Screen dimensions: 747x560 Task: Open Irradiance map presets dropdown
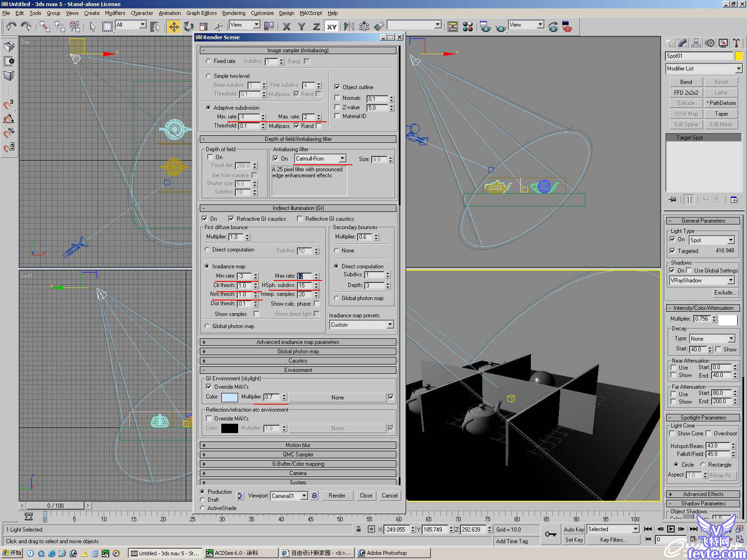point(361,325)
